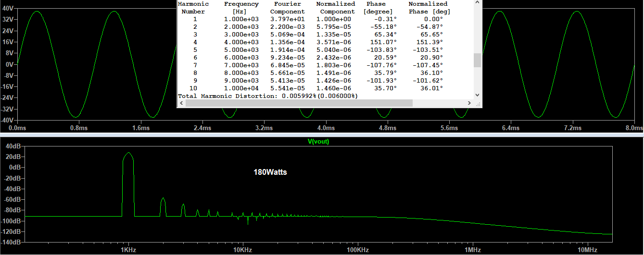Click the 40dB label on FFT axis
644x255 pixels.
[13, 146]
